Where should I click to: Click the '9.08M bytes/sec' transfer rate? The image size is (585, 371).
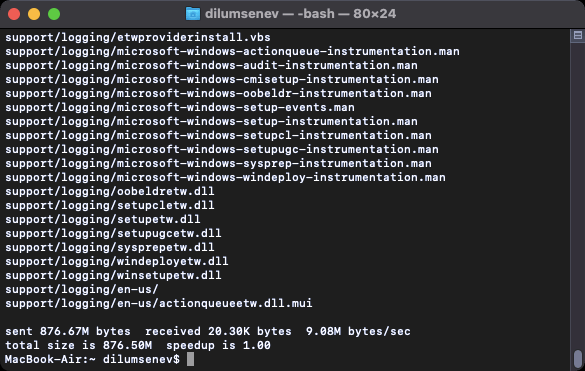click(358, 331)
